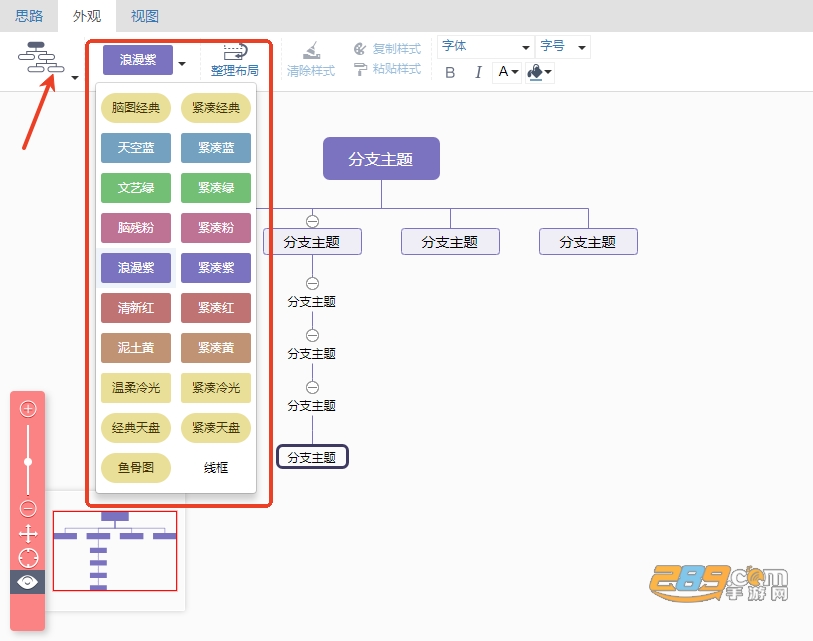Select the middle second-level 分支主题 node
The image size is (813, 641).
pos(450,242)
